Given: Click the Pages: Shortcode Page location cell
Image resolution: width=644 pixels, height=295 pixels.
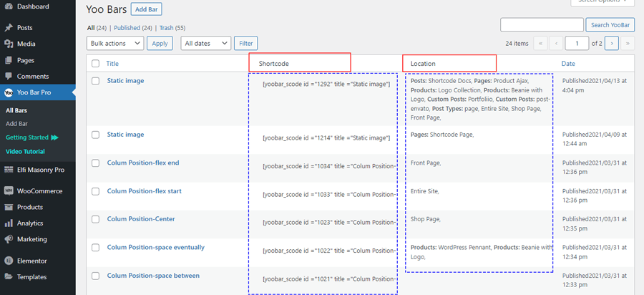Looking at the screenshot, I should (x=442, y=135).
